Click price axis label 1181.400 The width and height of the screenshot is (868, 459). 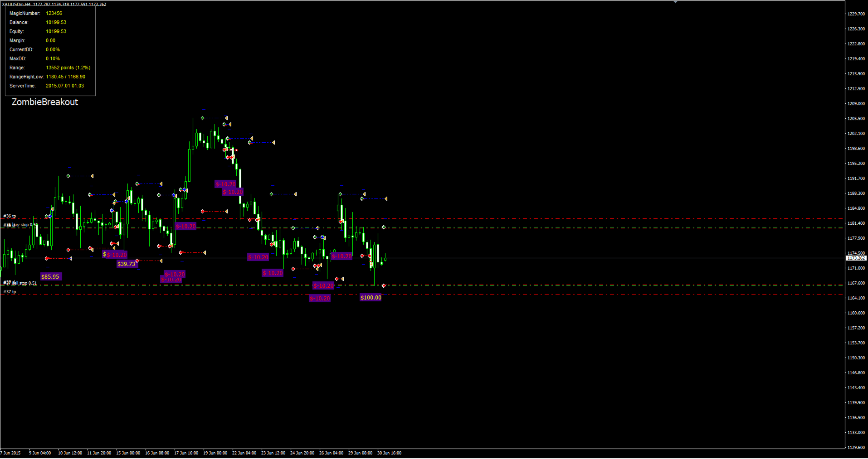coord(856,223)
